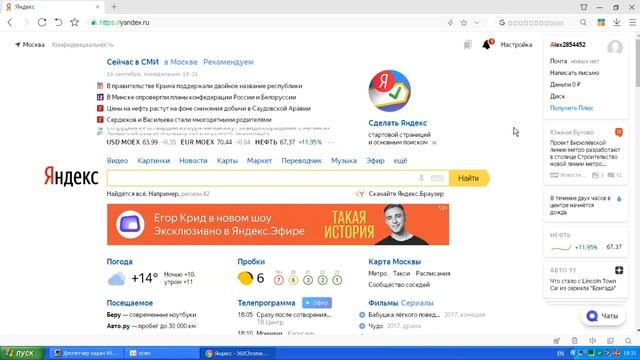Open the Переводчик service tab
The height and width of the screenshot is (360, 640).
(x=302, y=161)
